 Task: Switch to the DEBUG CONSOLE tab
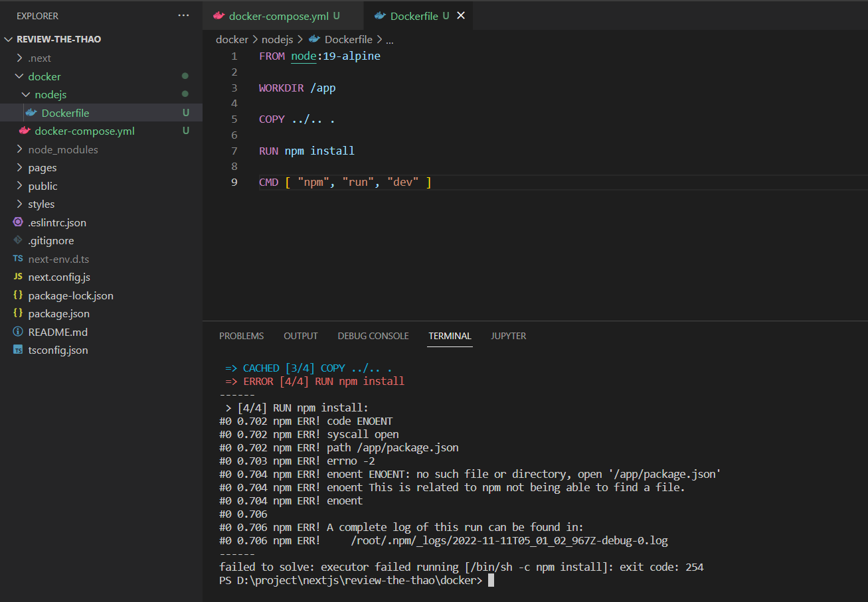coord(373,336)
